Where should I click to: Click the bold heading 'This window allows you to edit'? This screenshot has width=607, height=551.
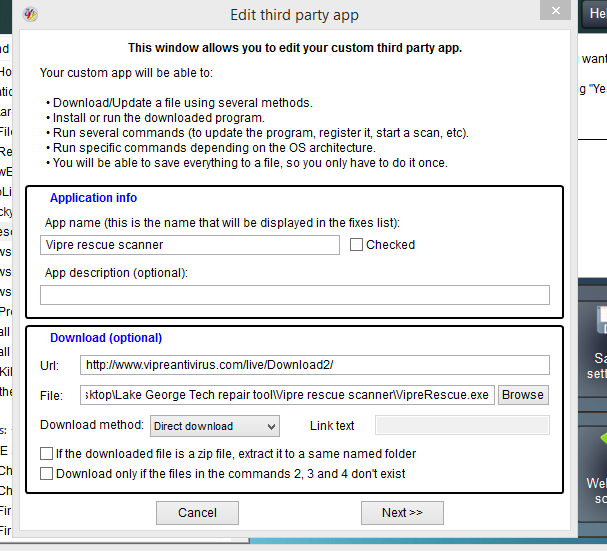[x=295, y=48]
